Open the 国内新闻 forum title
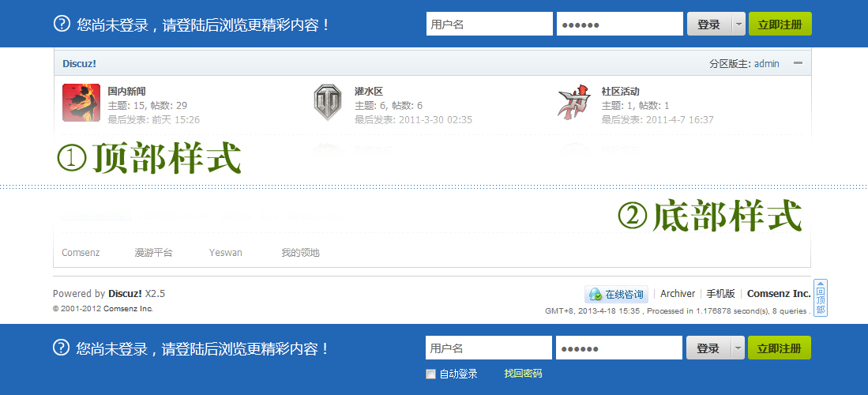The height and width of the screenshot is (395, 868). click(x=127, y=92)
